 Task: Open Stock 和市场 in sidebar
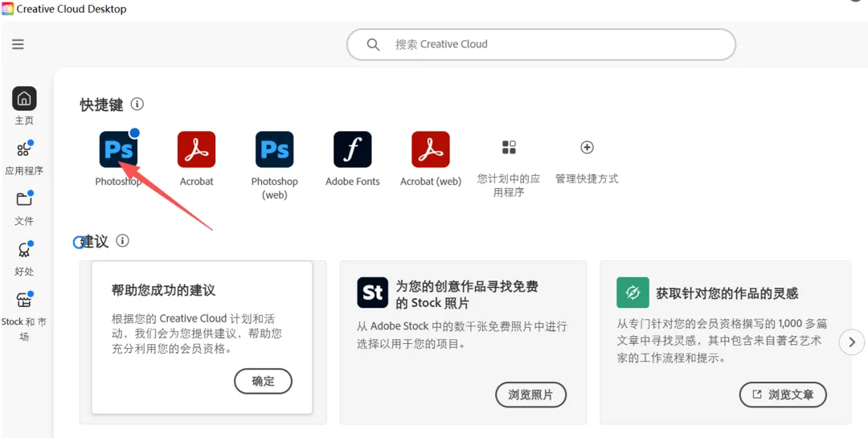point(24,300)
